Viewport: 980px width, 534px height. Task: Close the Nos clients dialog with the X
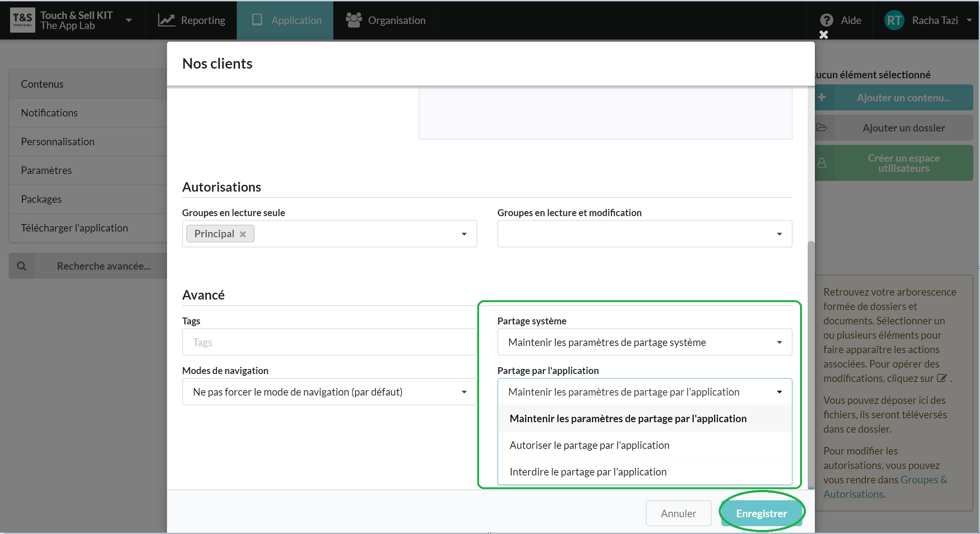[823, 35]
